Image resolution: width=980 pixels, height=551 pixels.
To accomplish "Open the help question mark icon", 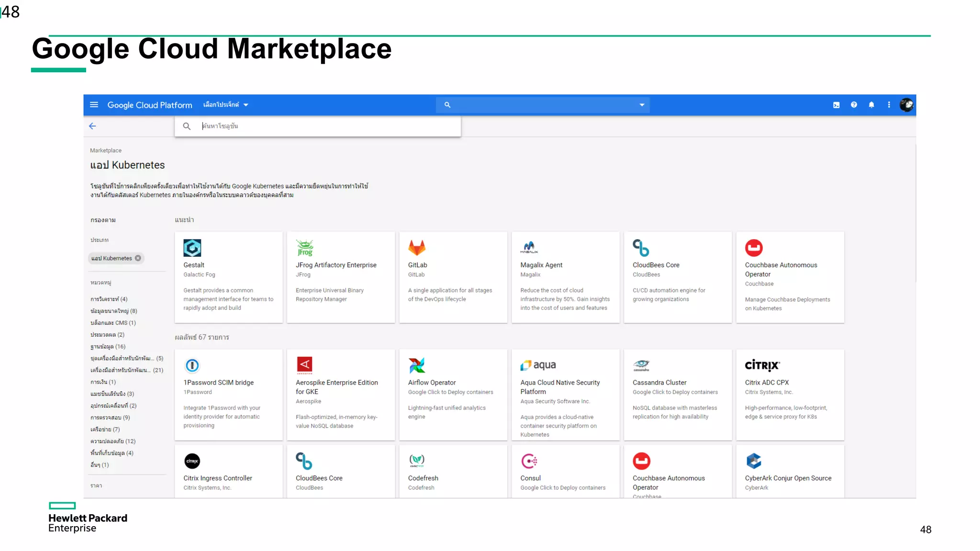I will (854, 105).
